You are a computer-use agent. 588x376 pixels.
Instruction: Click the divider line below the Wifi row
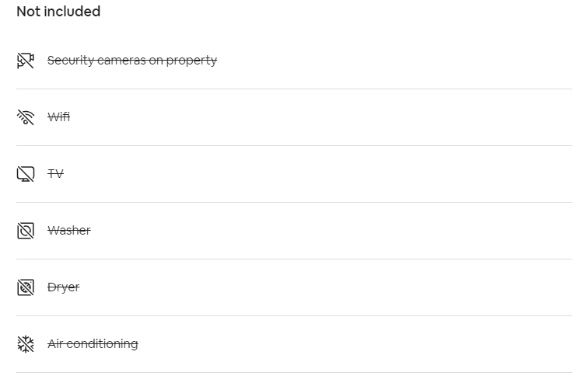pos(294,146)
